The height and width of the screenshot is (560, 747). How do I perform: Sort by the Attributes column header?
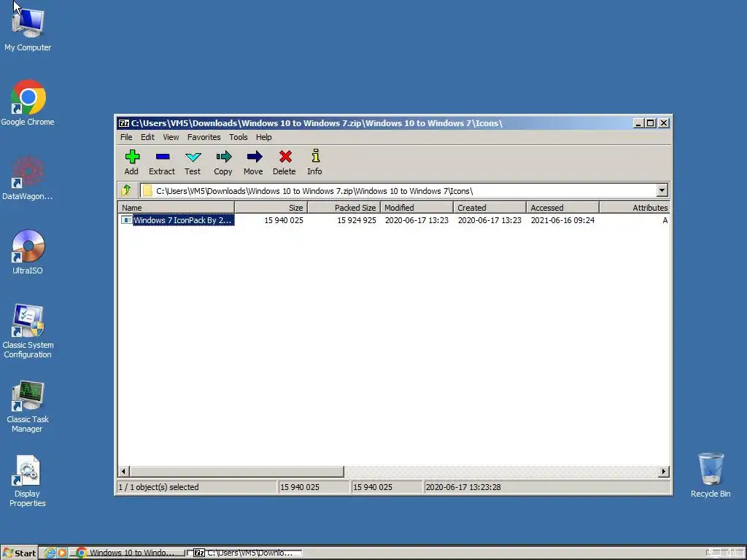(635, 208)
